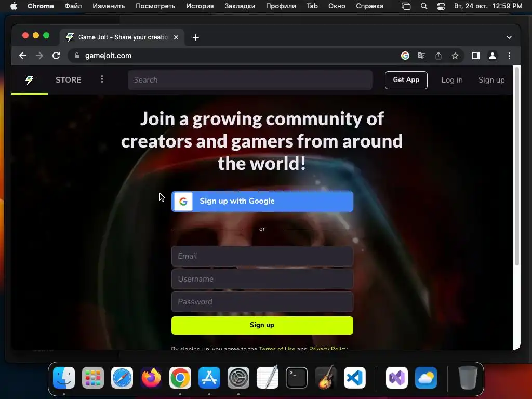Open the Файл menu

coord(73,6)
